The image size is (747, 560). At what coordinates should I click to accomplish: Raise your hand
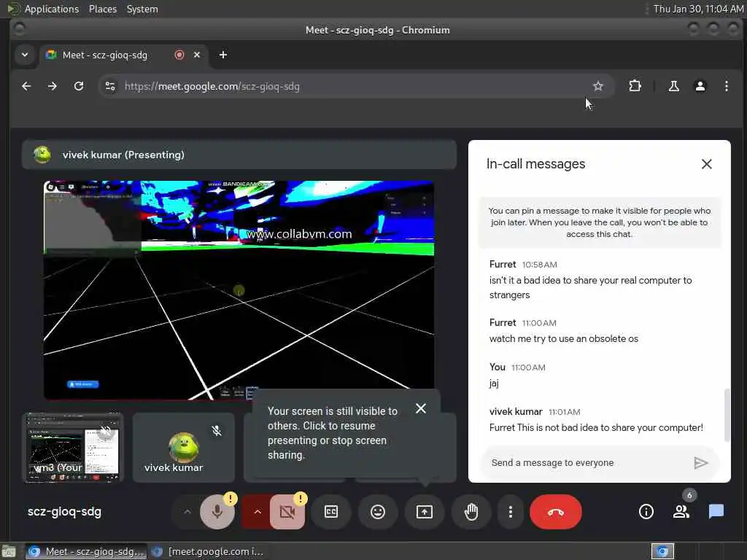pyautogui.click(x=471, y=512)
